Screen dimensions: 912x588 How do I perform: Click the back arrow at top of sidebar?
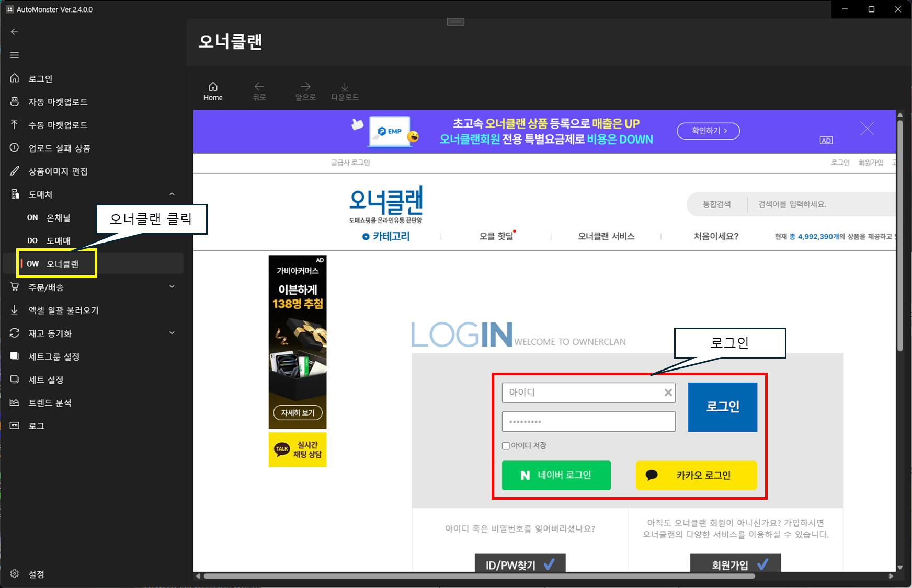point(15,32)
